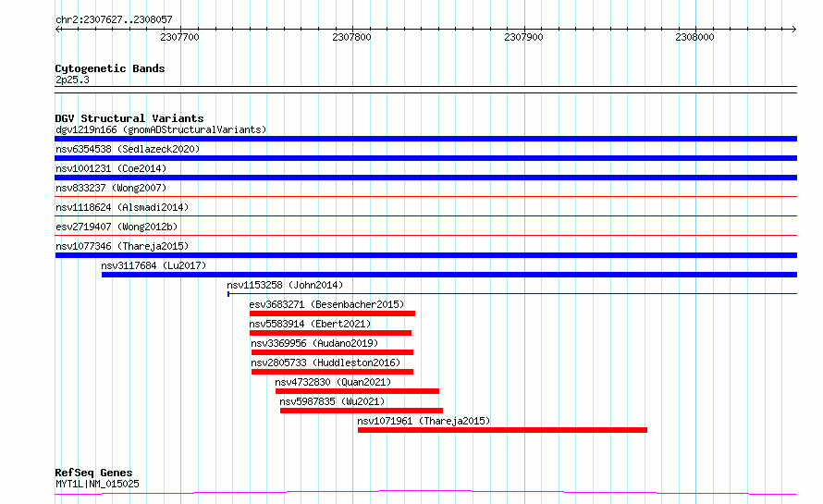
Task: Select esv2719407 (Wong2012b) label
Action: (x=117, y=227)
